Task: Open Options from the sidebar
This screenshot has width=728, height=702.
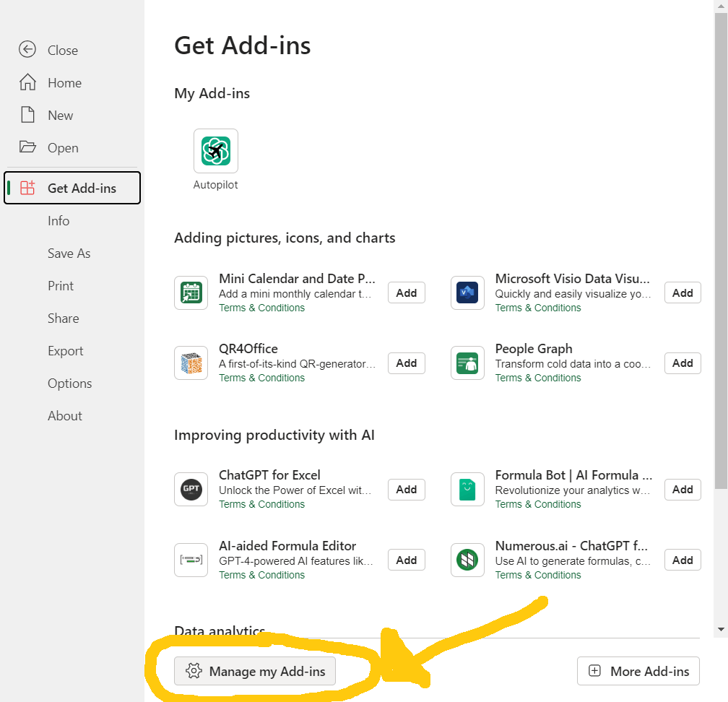Action: pyautogui.click(x=69, y=383)
